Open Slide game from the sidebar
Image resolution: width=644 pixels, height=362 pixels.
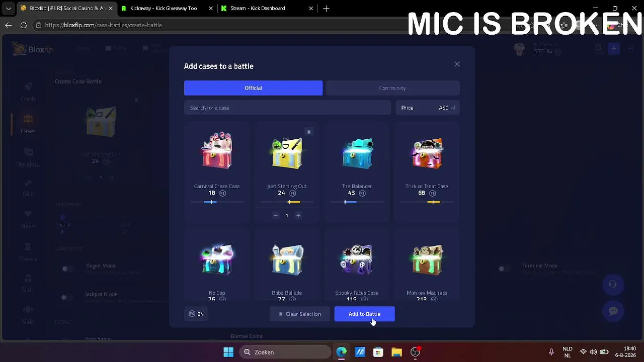[28, 315]
